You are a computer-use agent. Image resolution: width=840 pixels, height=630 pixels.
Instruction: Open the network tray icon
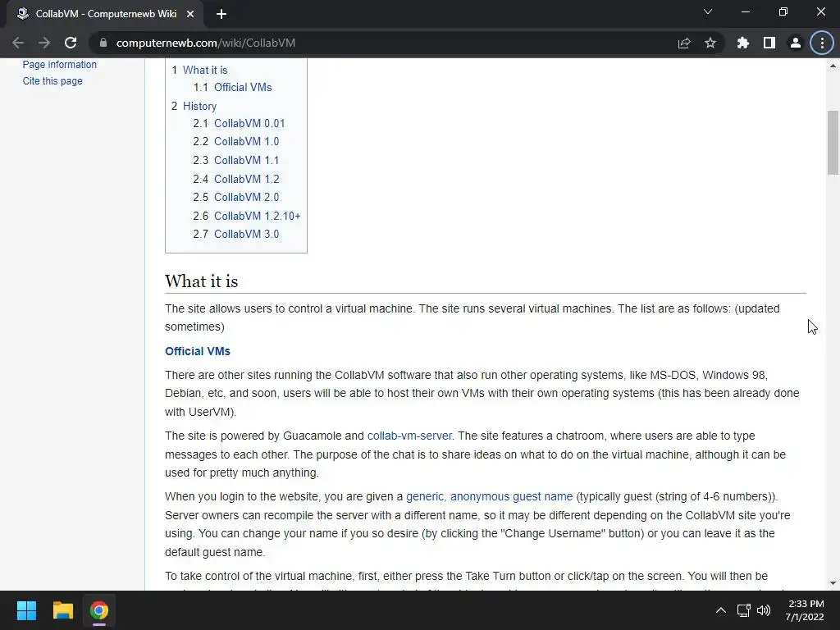pos(743,610)
